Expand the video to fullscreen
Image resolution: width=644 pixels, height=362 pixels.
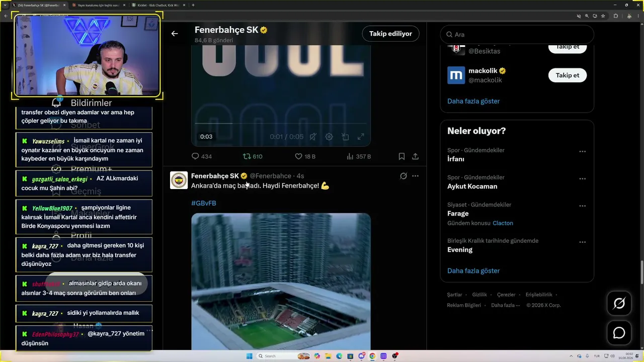tap(361, 137)
